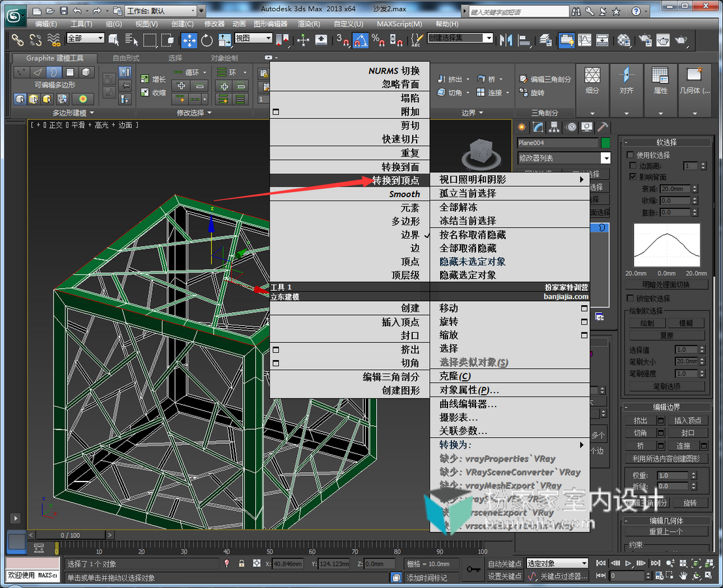This screenshot has width=723, height=588.
Task: Click the 0 / 100 time slider
Action: coord(70,535)
